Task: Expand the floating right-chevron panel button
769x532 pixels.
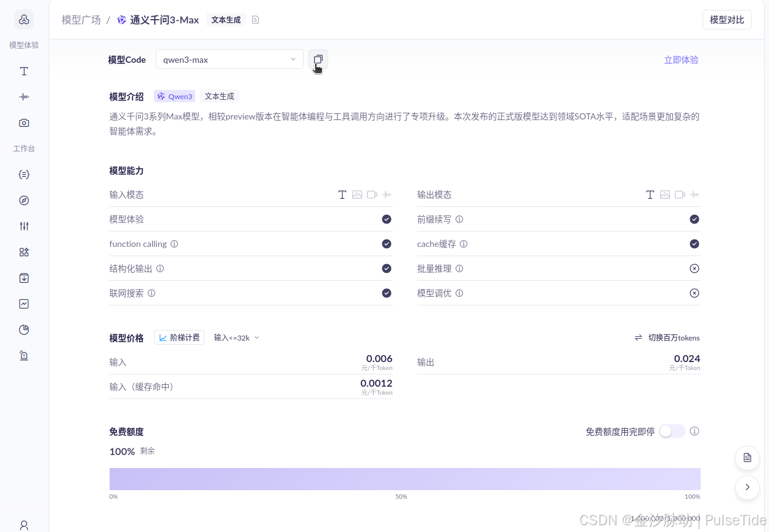Action: pyautogui.click(x=747, y=487)
